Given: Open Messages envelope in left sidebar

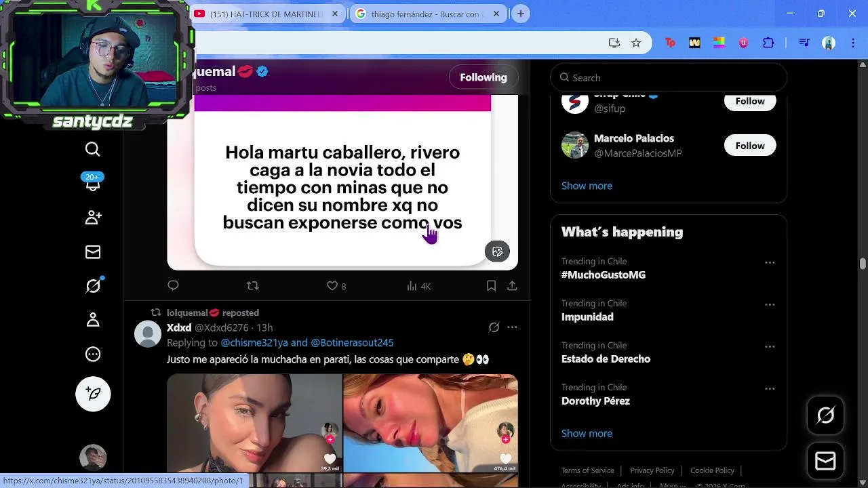Looking at the screenshot, I should (93, 252).
